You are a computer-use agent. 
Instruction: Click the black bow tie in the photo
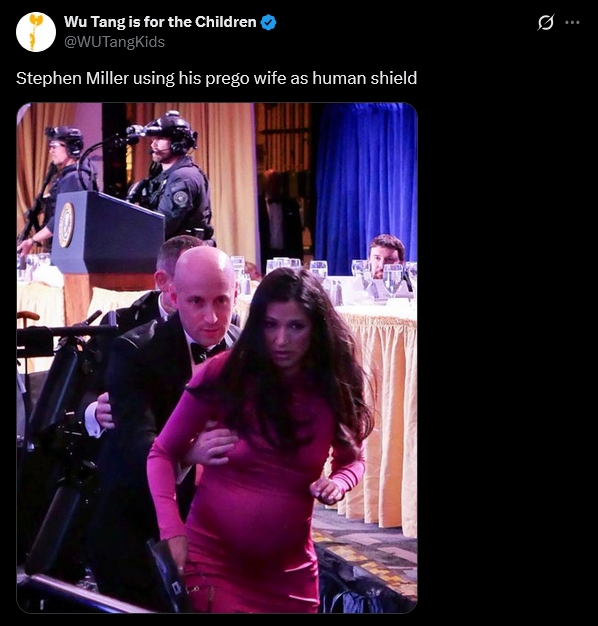pyautogui.click(x=207, y=352)
